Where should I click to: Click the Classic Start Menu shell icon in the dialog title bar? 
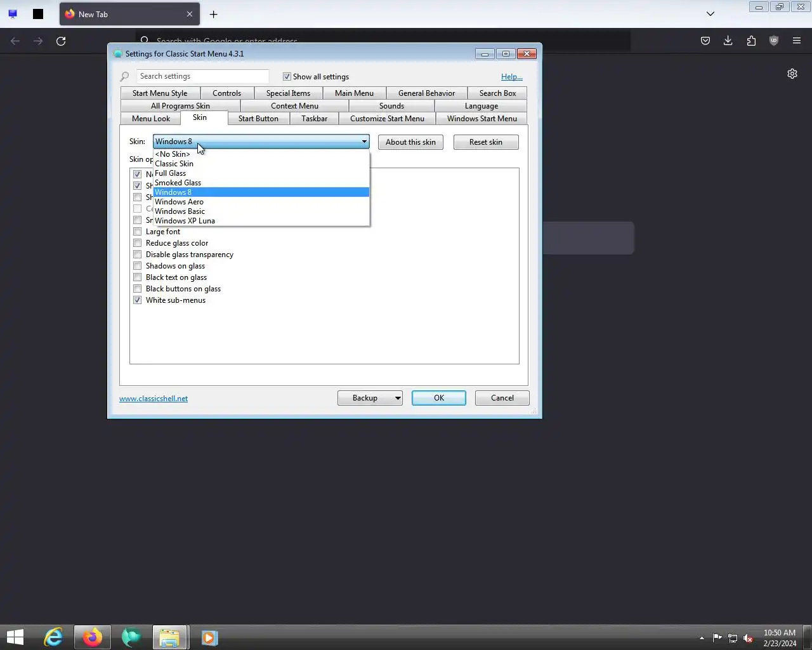pyautogui.click(x=117, y=54)
